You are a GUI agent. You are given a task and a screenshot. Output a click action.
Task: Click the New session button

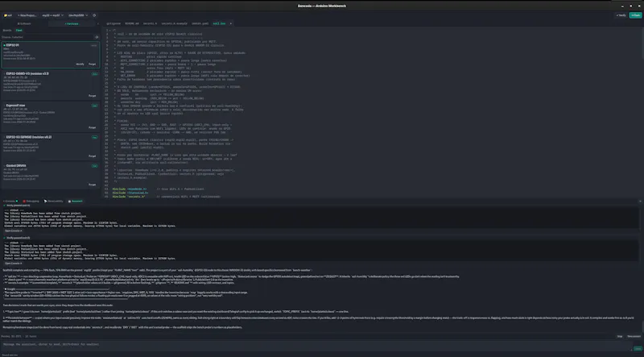click(x=634, y=336)
